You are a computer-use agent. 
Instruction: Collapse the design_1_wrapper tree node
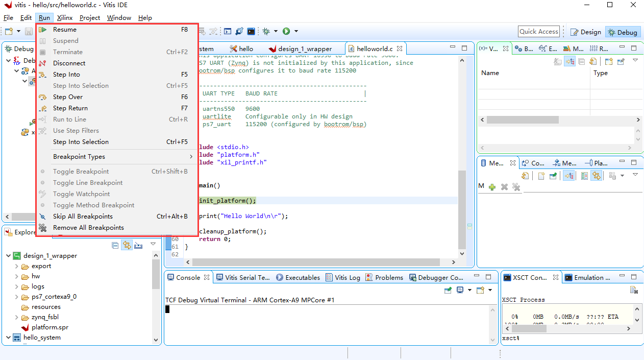click(x=9, y=256)
